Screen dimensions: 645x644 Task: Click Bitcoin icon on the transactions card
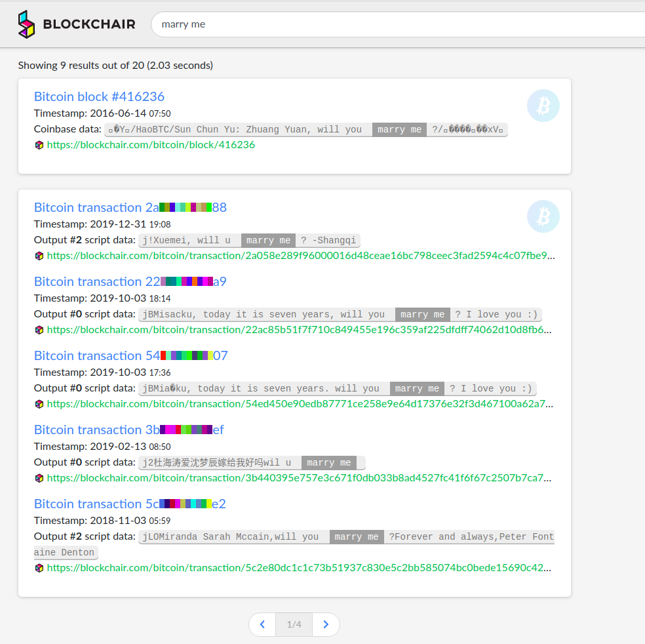tap(543, 216)
